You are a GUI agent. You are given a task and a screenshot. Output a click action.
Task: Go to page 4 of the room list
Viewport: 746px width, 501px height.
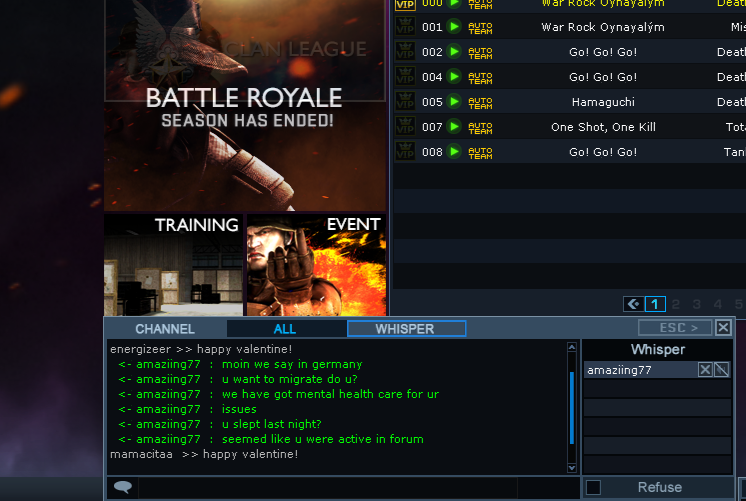717,304
